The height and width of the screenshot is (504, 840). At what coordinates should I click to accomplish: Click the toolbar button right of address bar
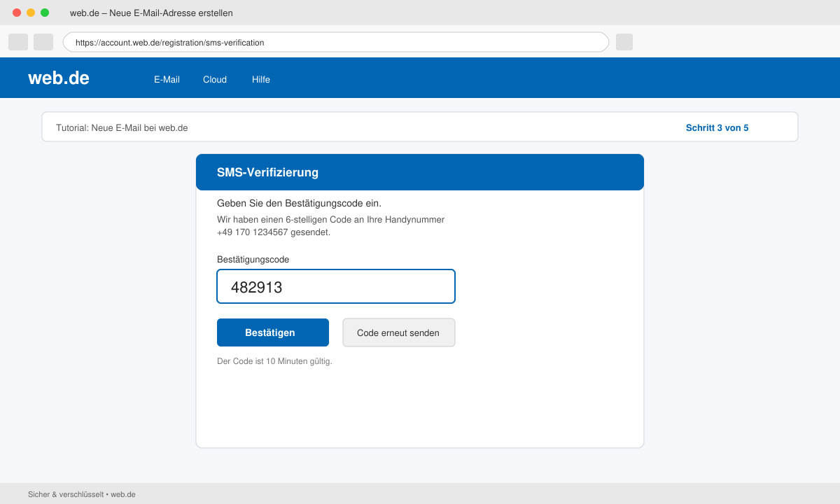(x=624, y=42)
